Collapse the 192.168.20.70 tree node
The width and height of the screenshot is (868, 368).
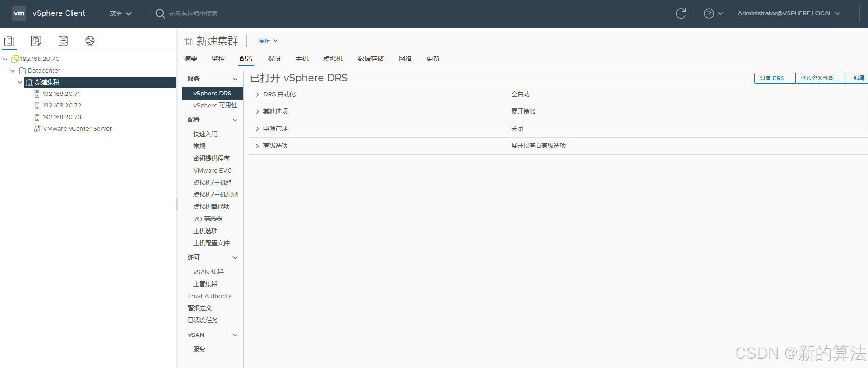5,59
